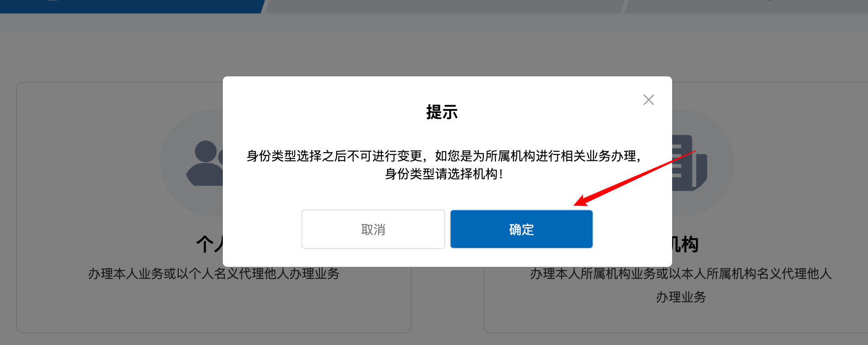Click the 提示 dialog title

point(442,112)
